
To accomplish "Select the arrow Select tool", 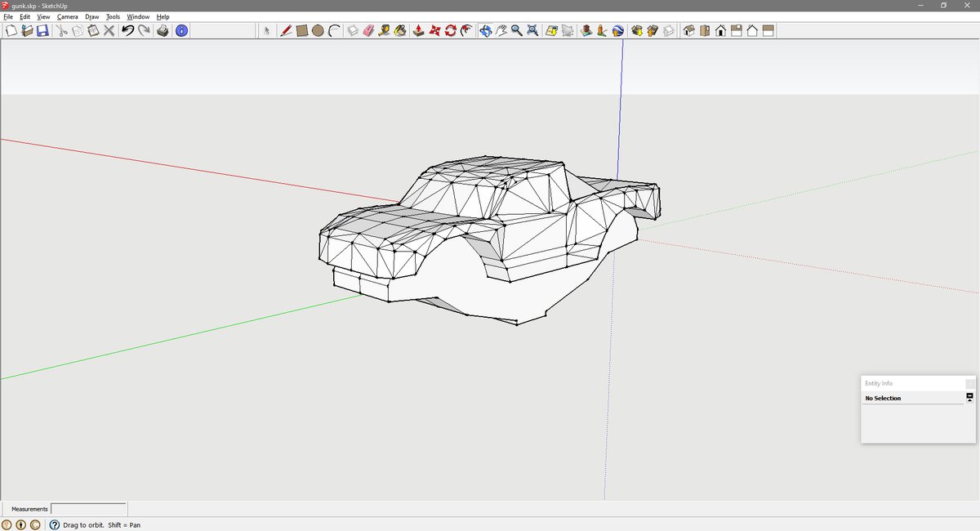I will [267, 31].
